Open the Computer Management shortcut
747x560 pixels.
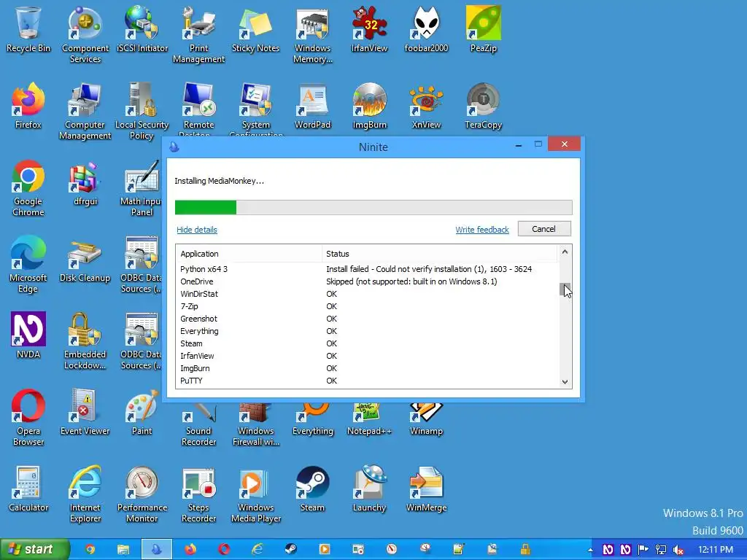click(x=85, y=111)
